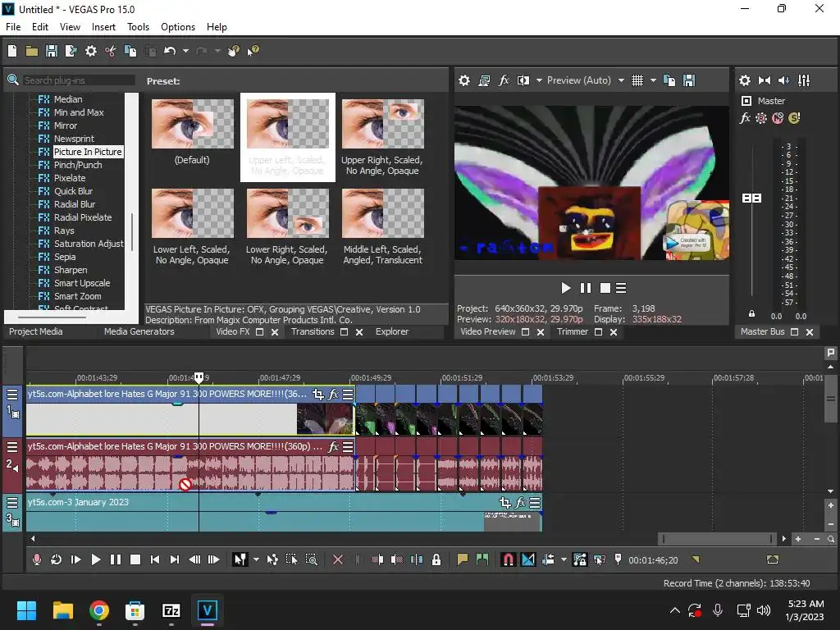Open Event Pan/Crop on track 1 clip

click(317, 395)
